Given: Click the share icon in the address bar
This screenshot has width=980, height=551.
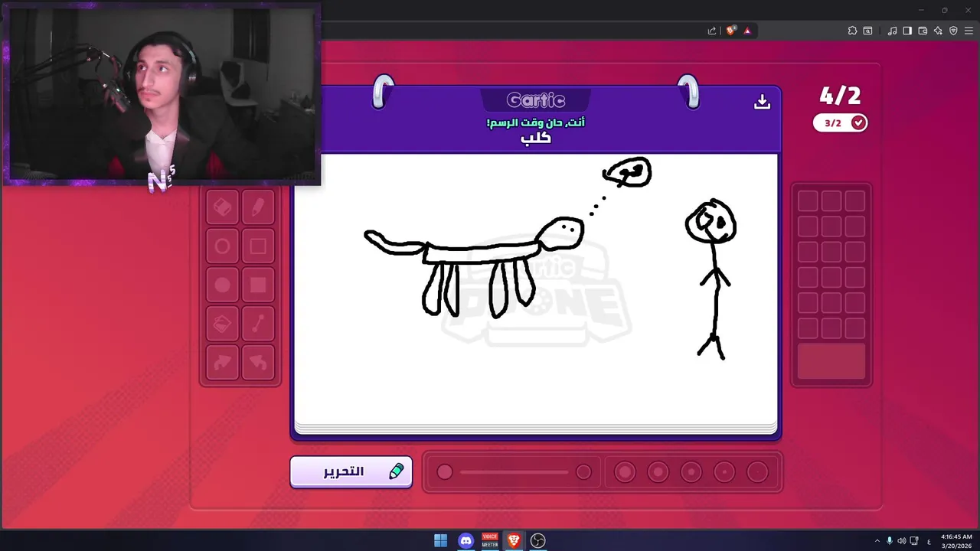Looking at the screenshot, I should (x=712, y=31).
